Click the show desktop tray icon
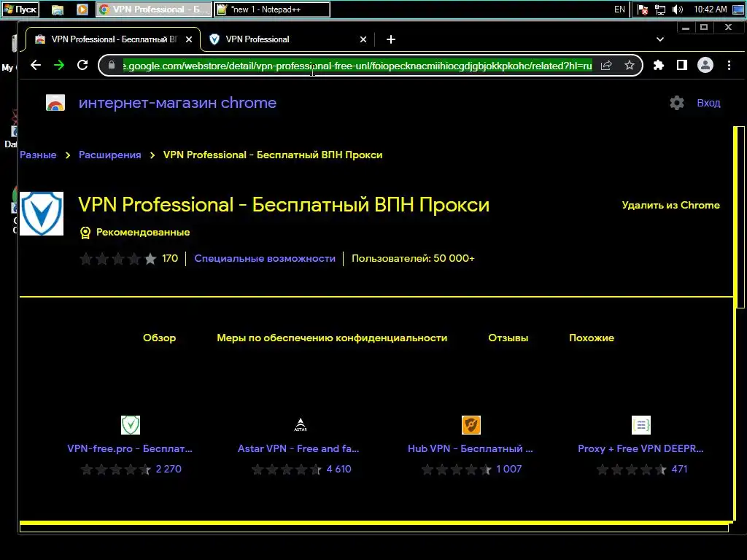The image size is (747, 560). pos(738,9)
